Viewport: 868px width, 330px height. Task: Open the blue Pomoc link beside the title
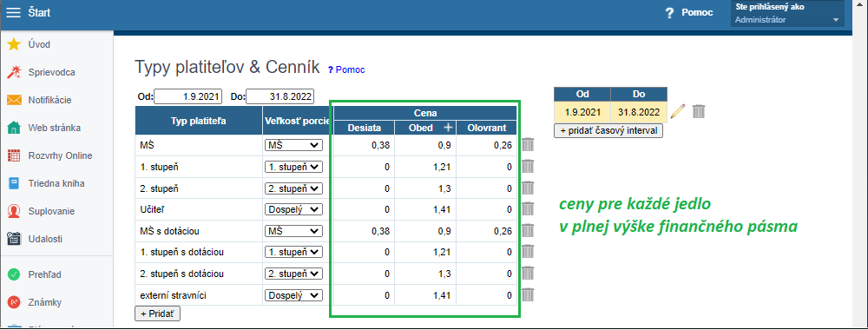346,69
